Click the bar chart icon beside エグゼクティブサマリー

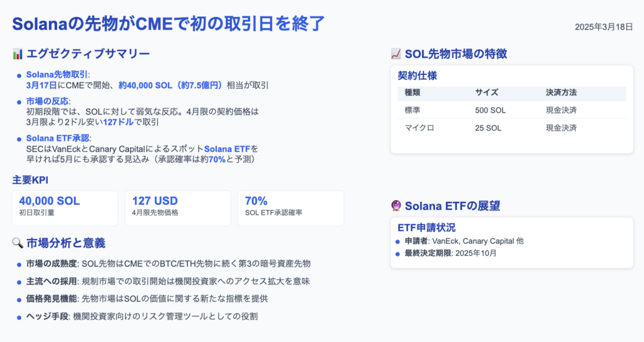[18, 54]
